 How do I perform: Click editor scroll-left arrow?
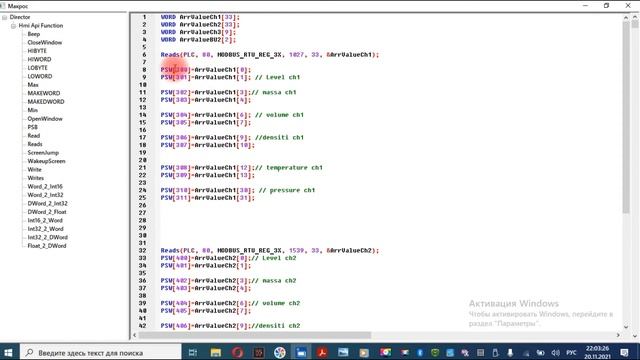coord(135,335)
